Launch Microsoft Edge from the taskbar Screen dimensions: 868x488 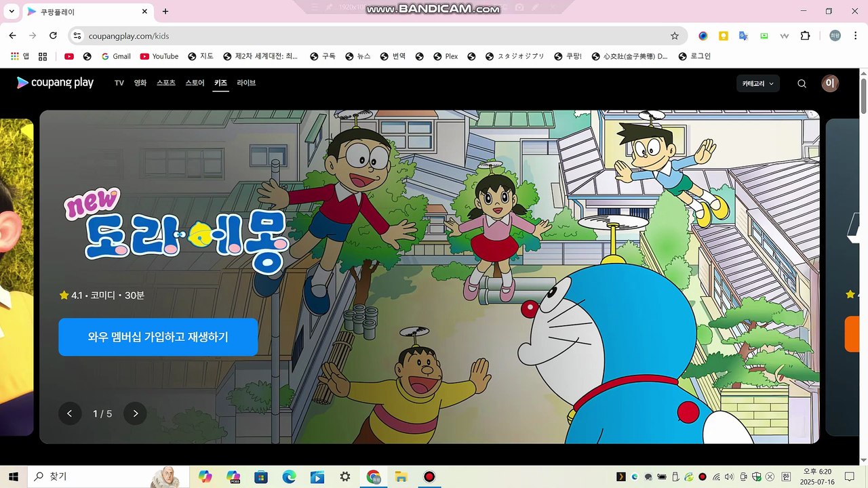click(x=290, y=476)
